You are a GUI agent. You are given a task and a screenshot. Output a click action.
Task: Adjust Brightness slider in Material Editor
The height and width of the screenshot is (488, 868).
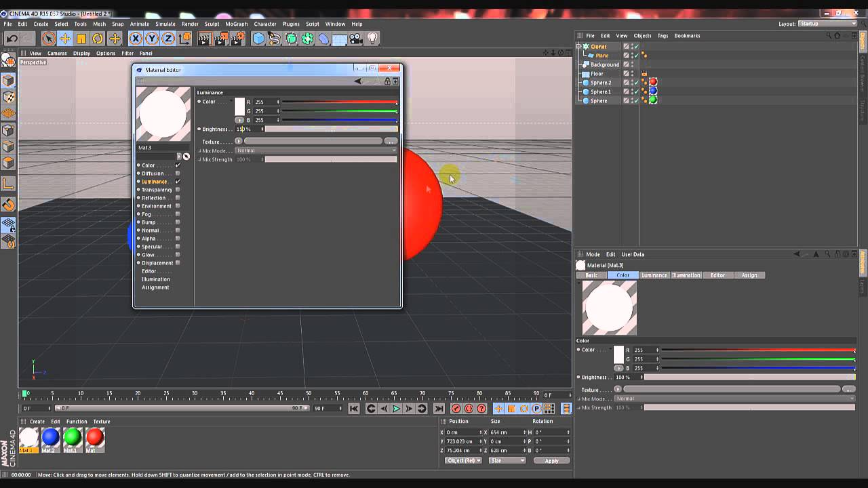331,129
